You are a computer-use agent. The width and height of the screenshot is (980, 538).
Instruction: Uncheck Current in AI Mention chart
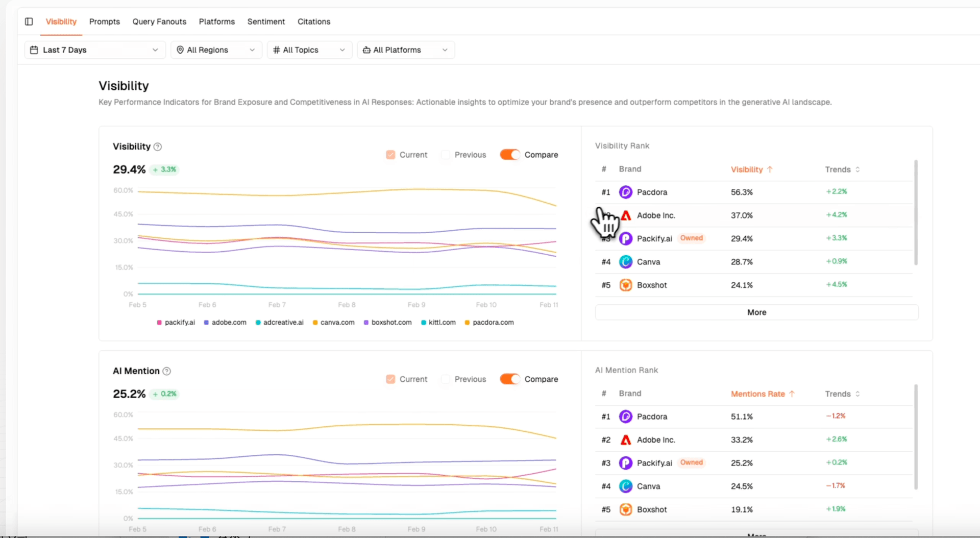coord(390,379)
